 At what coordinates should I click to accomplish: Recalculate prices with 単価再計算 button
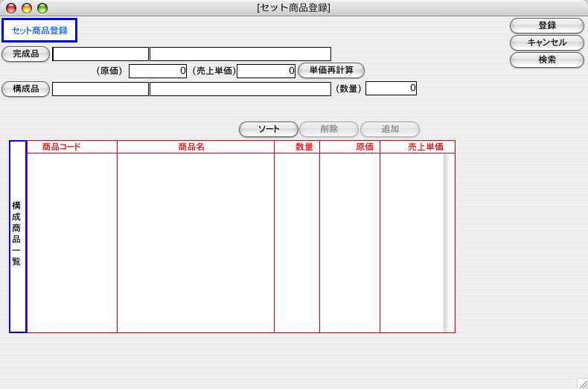[330, 71]
